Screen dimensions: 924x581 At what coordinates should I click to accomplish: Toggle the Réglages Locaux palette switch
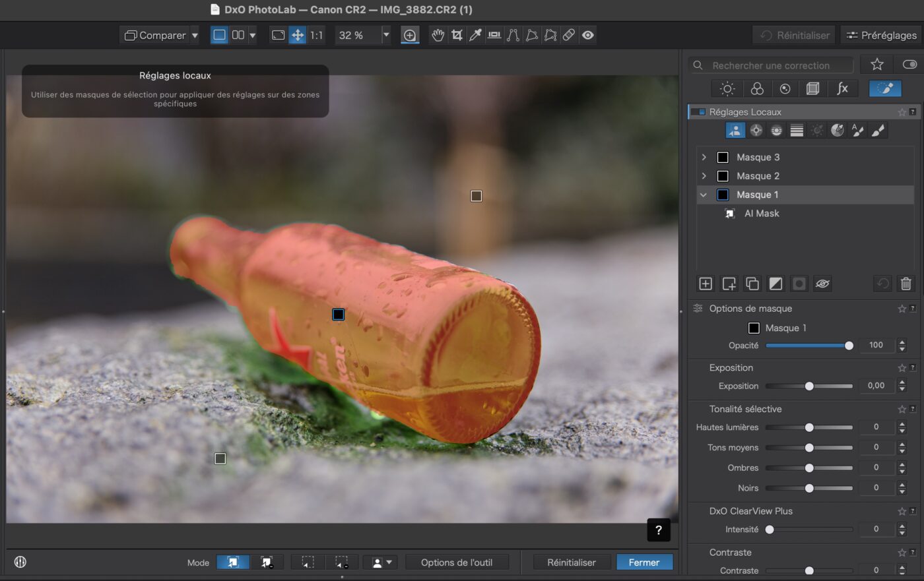[698, 112]
